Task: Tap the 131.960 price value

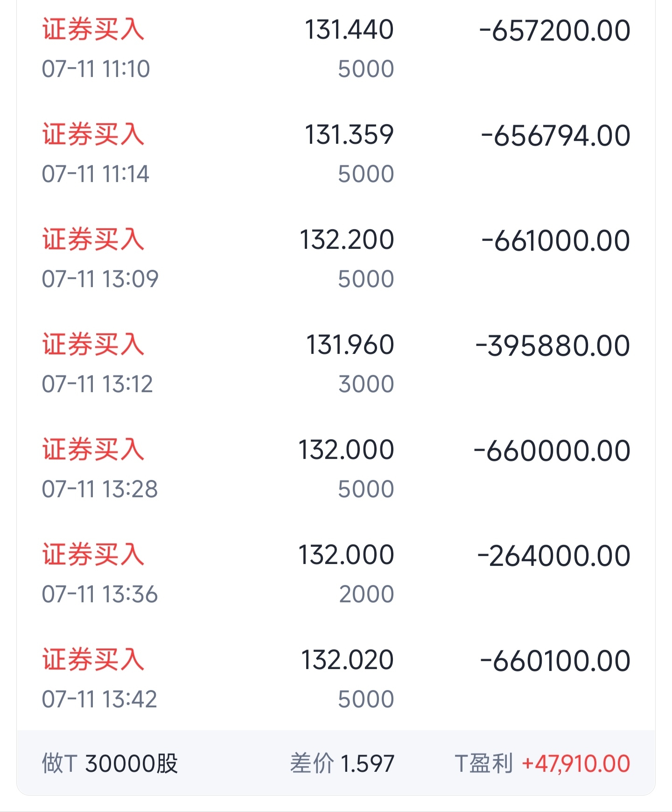Action: pos(350,345)
